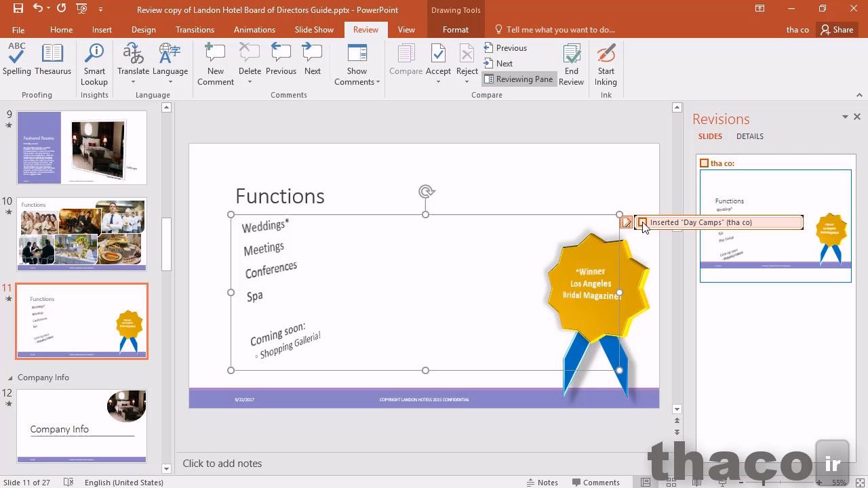Insert a New Comment
Viewport: 868px width, 488px height.
click(x=215, y=64)
